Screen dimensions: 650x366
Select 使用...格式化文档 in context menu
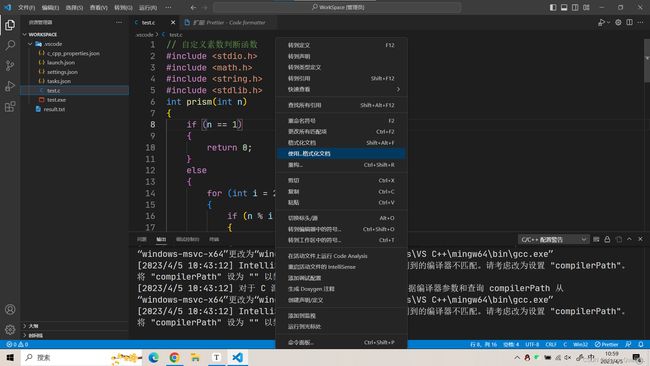coord(341,153)
